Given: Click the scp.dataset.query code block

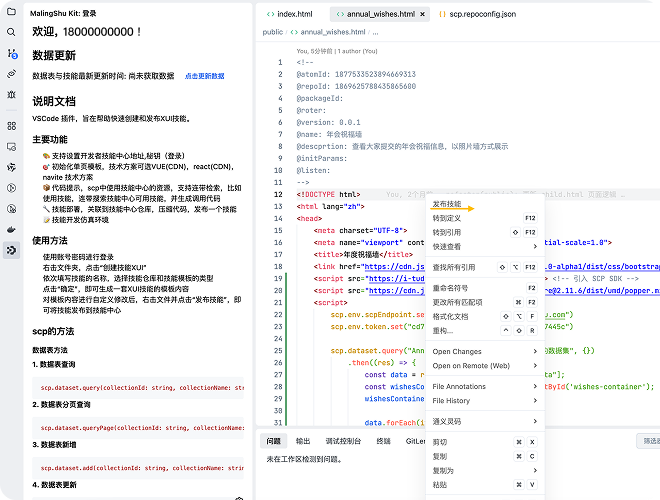Looking at the screenshot, I should click(x=138, y=388).
